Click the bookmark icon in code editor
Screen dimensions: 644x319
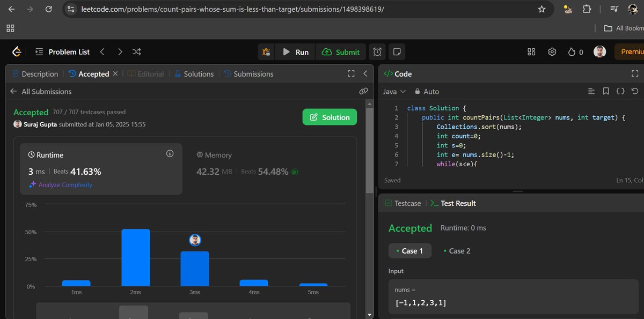606,92
